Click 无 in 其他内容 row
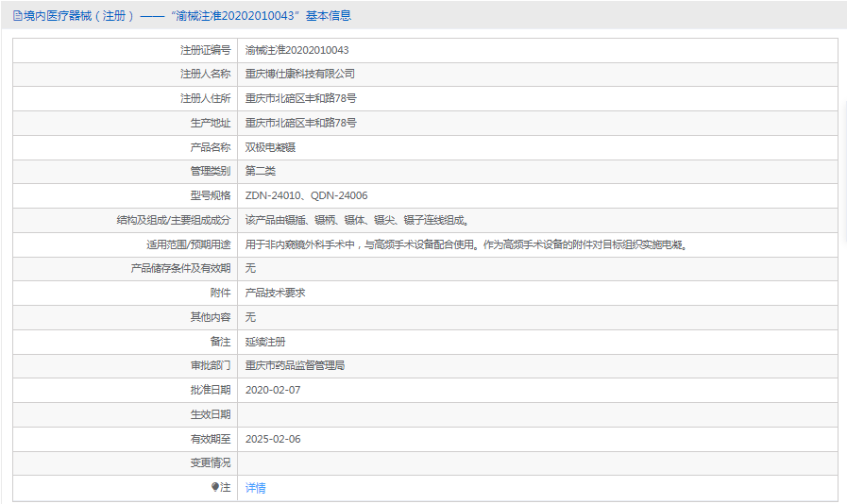Viewport: 847px width, 504px height. [250, 317]
